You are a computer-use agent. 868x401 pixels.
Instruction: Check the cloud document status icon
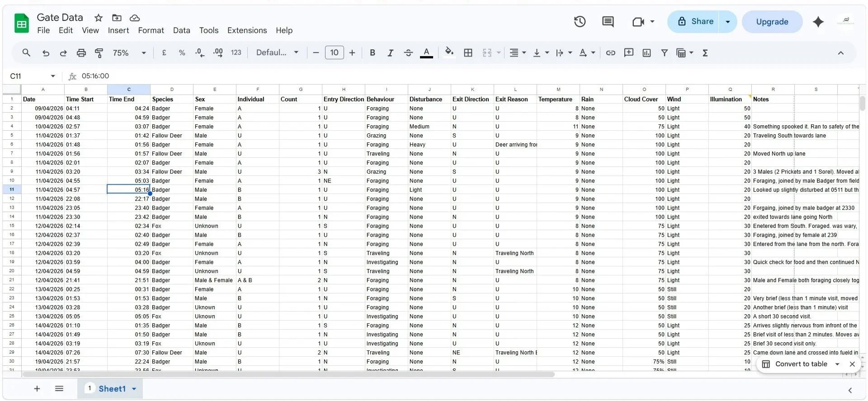[135, 18]
